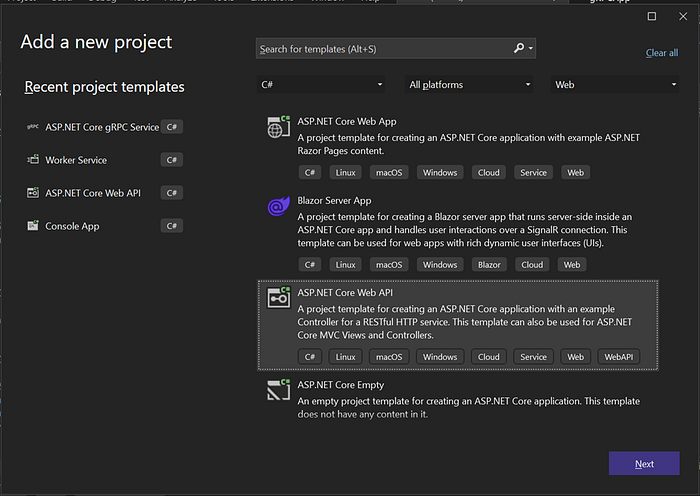Click the gRPC Service icon in recent templates

click(x=33, y=127)
